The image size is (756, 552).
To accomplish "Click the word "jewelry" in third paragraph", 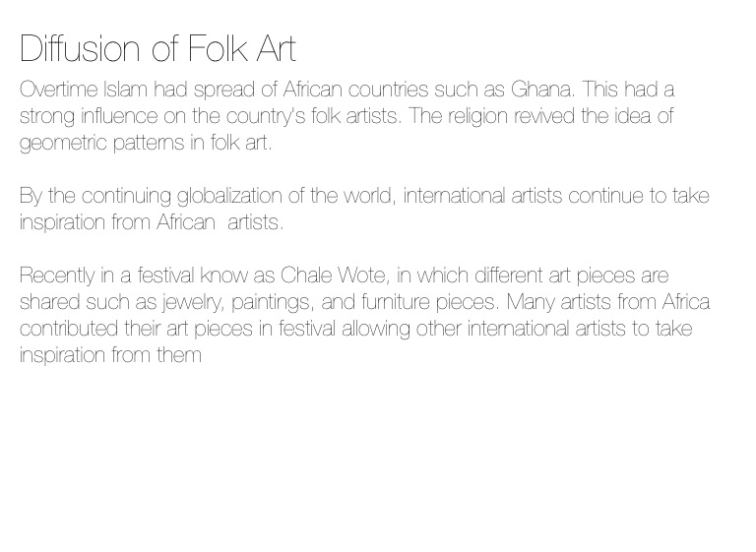I will pos(190,302).
